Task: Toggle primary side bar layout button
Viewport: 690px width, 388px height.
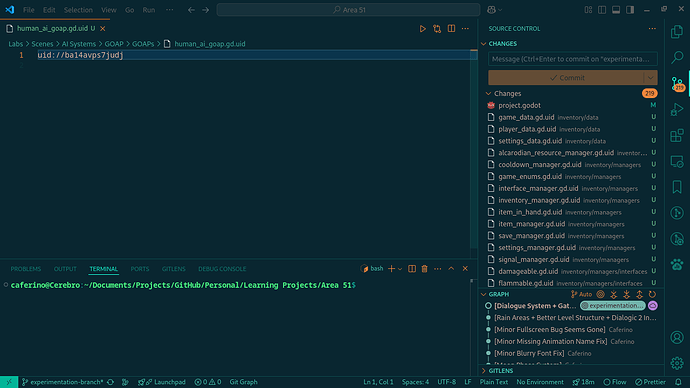Action: (602, 10)
